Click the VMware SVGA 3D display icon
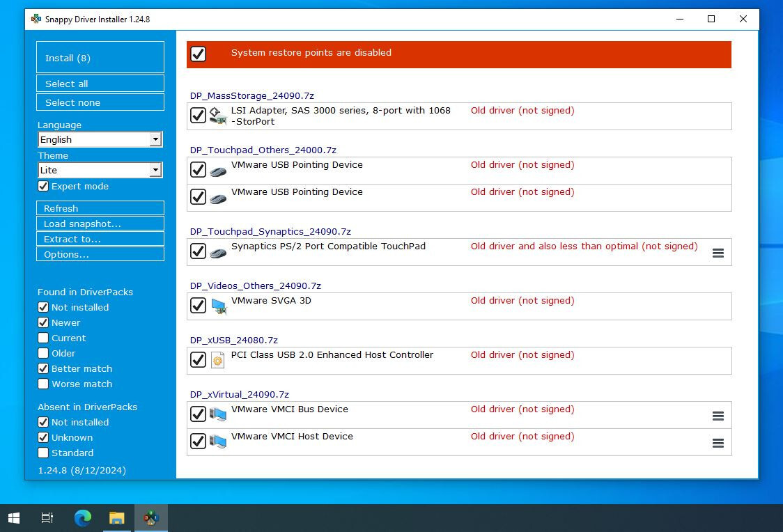This screenshot has height=532, width=783. [x=218, y=306]
